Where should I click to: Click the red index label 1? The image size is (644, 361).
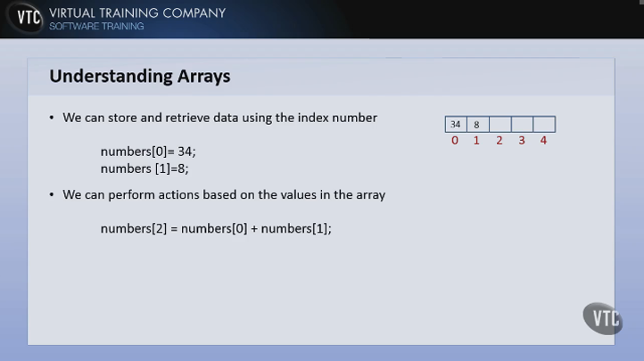click(x=477, y=141)
